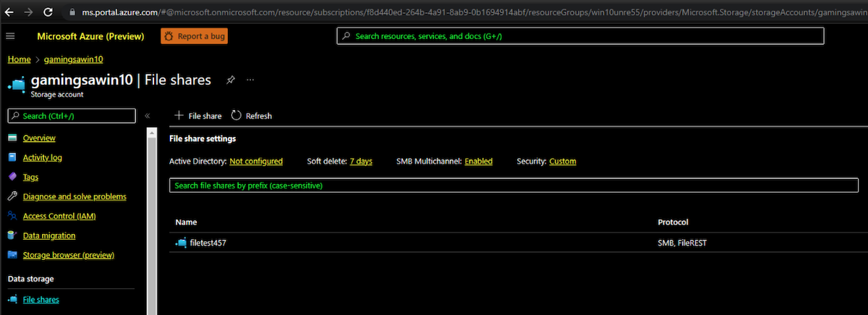Open the Security Custom link
The image size is (868, 315).
pyautogui.click(x=563, y=161)
